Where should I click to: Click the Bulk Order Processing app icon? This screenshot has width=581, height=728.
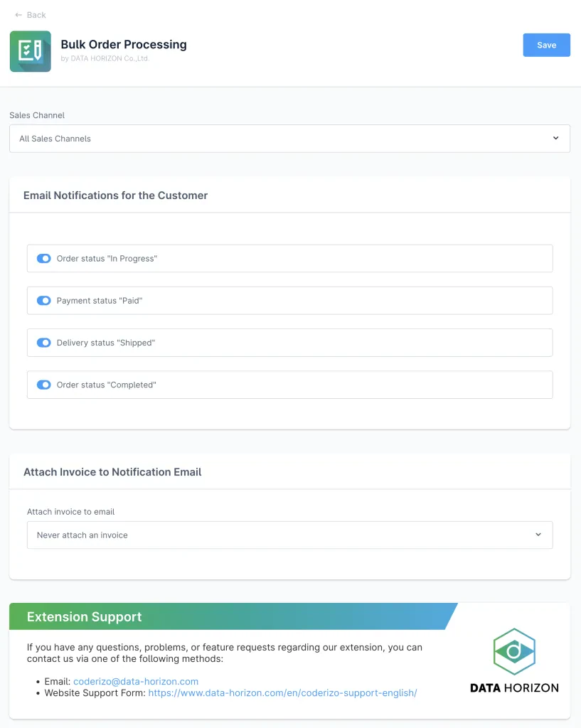point(30,51)
